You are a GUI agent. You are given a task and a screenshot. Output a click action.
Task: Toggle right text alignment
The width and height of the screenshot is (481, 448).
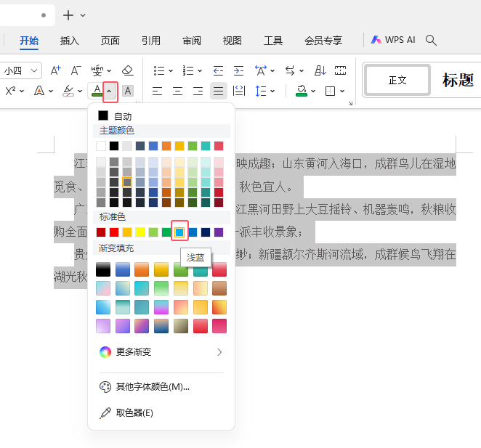(198, 91)
